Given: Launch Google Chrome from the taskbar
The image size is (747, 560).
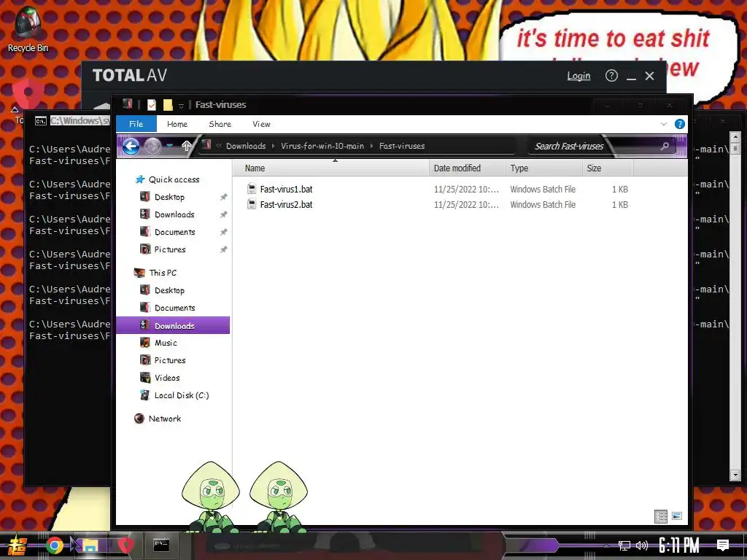Looking at the screenshot, I should point(54,545).
